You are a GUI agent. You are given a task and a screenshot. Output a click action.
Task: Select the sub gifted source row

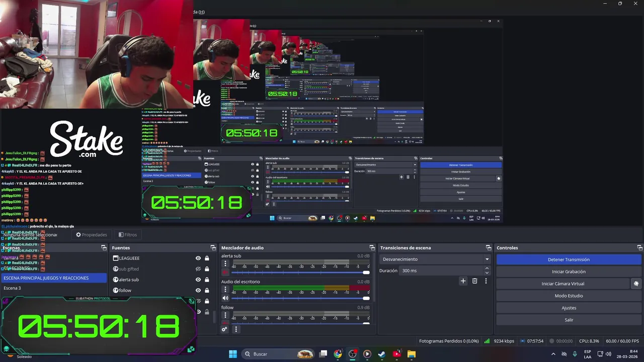click(160, 269)
